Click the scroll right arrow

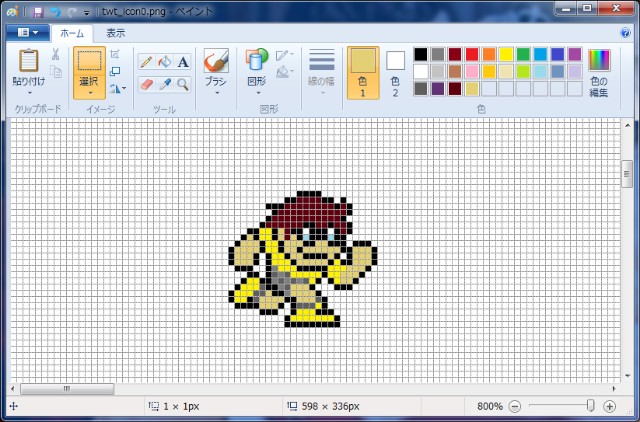tap(614, 389)
